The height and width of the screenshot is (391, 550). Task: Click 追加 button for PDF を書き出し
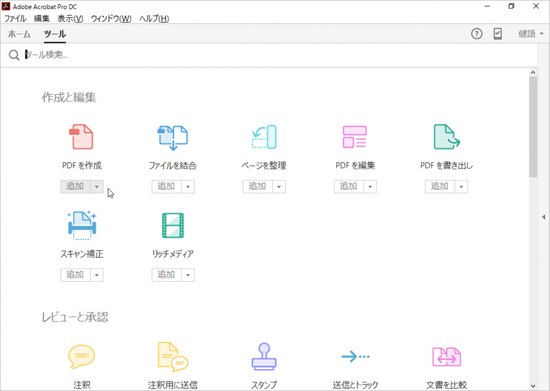point(440,187)
